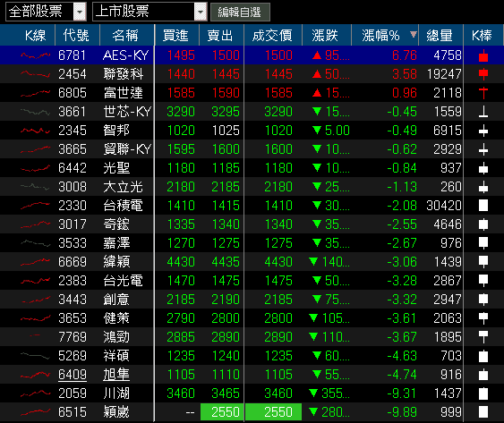Click the red candlestick icon for AES-KY

483,55
